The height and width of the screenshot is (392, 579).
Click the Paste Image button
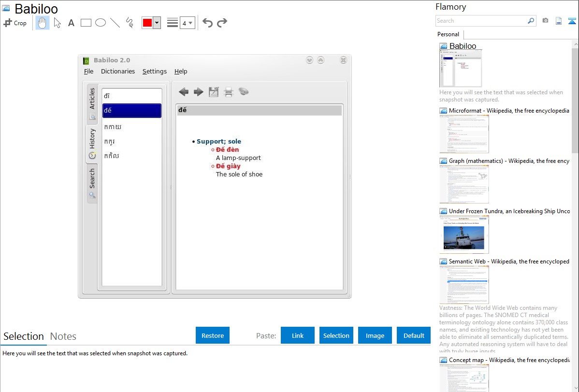(375, 335)
